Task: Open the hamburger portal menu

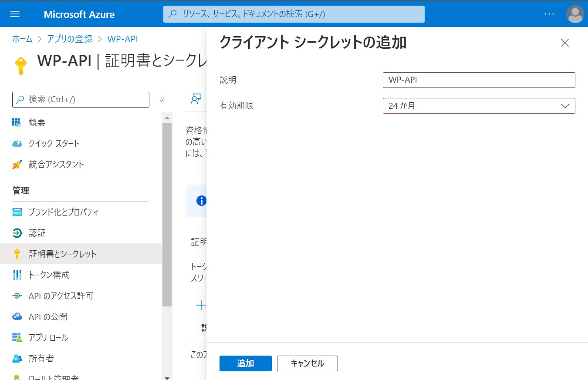Action: (x=15, y=14)
